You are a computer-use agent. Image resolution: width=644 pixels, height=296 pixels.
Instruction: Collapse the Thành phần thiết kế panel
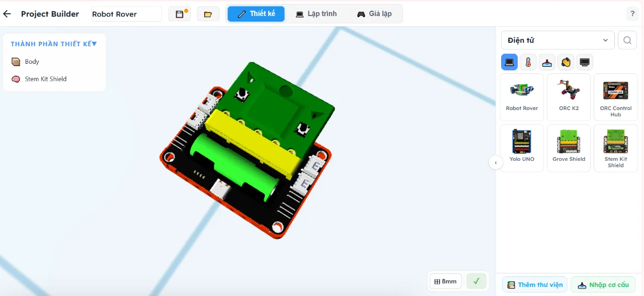point(94,44)
